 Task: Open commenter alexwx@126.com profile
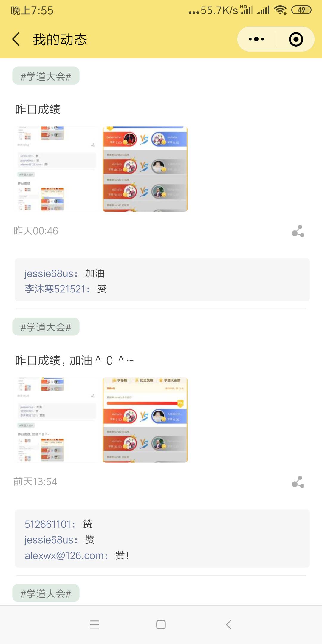(x=66, y=555)
